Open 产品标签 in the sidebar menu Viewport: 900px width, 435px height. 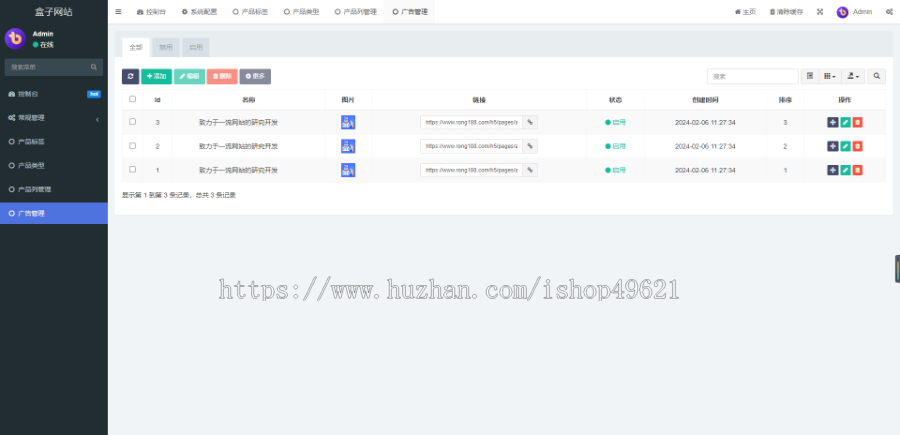click(54, 142)
